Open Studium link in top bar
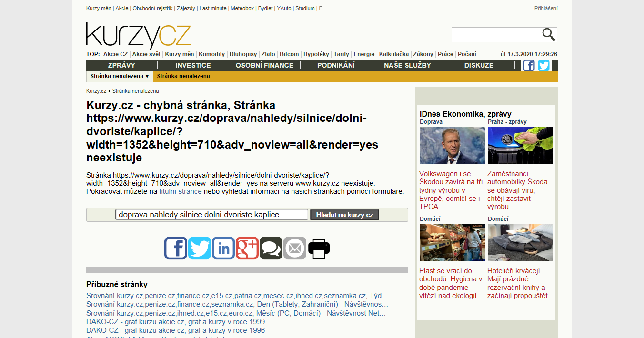 pyautogui.click(x=305, y=8)
